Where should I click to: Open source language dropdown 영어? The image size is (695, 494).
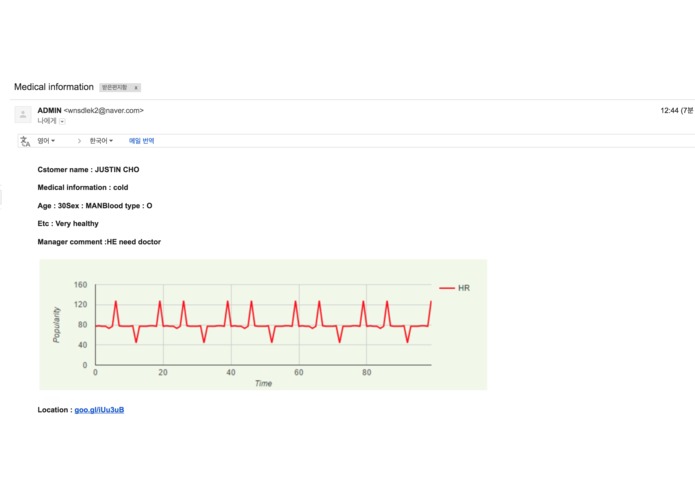tap(46, 141)
